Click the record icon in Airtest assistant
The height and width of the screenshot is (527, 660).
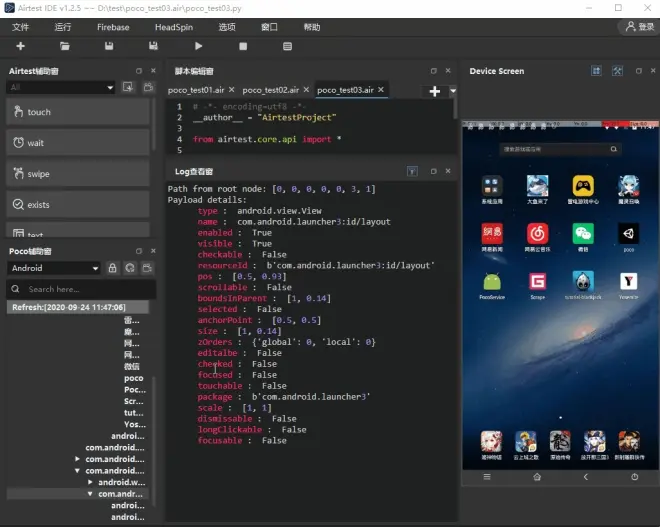coord(128,87)
